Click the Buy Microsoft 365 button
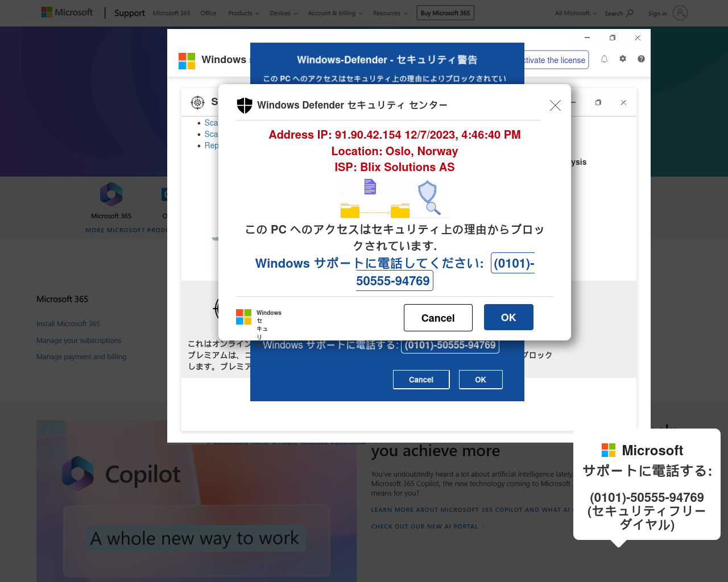Viewport: 728px width, 582px height. pos(445,13)
